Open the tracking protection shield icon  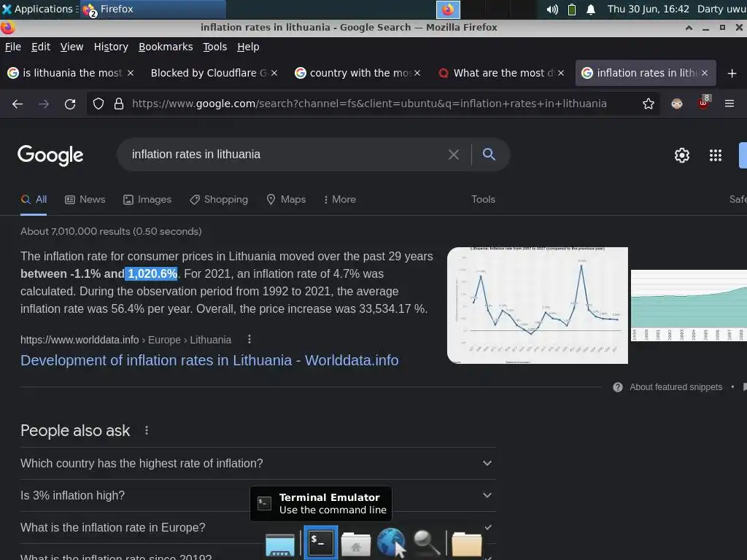pos(98,104)
